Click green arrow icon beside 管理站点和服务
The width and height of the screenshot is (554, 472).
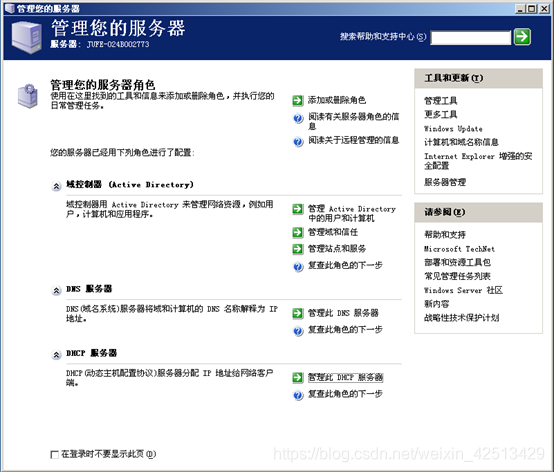tap(298, 249)
